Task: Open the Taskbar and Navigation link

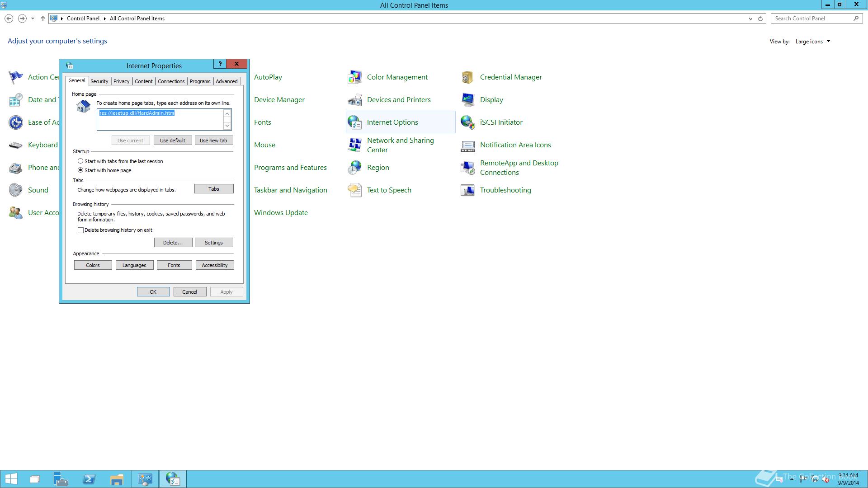Action: pos(291,190)
